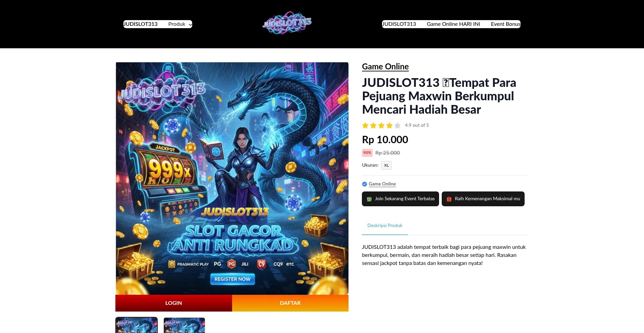Click the 90% discount badge

[367, 153]
